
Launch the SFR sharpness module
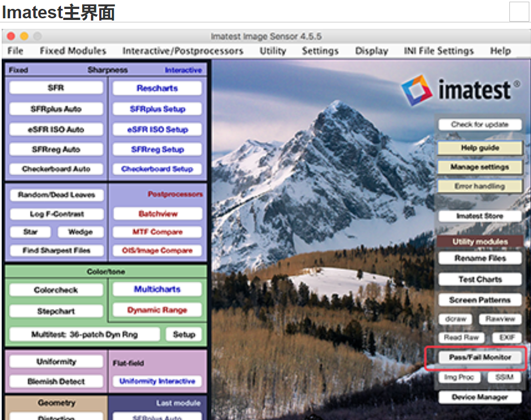pos(55,88)
